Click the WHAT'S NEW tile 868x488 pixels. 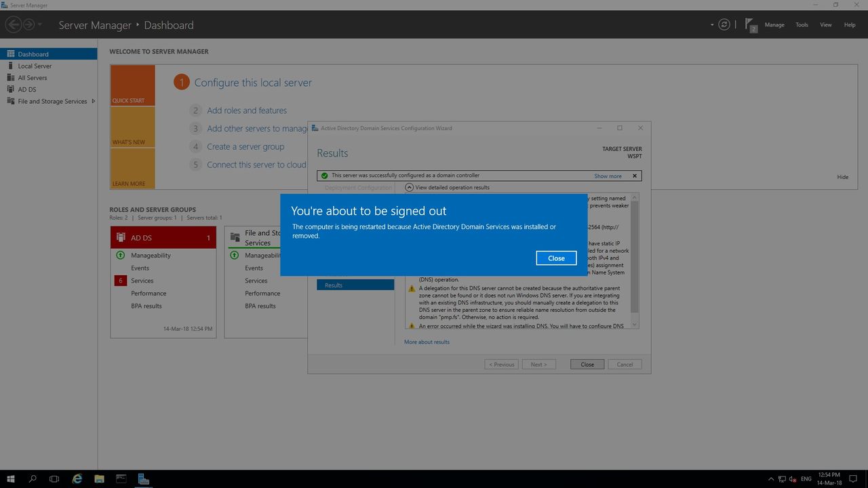click(x=133, y=127)
